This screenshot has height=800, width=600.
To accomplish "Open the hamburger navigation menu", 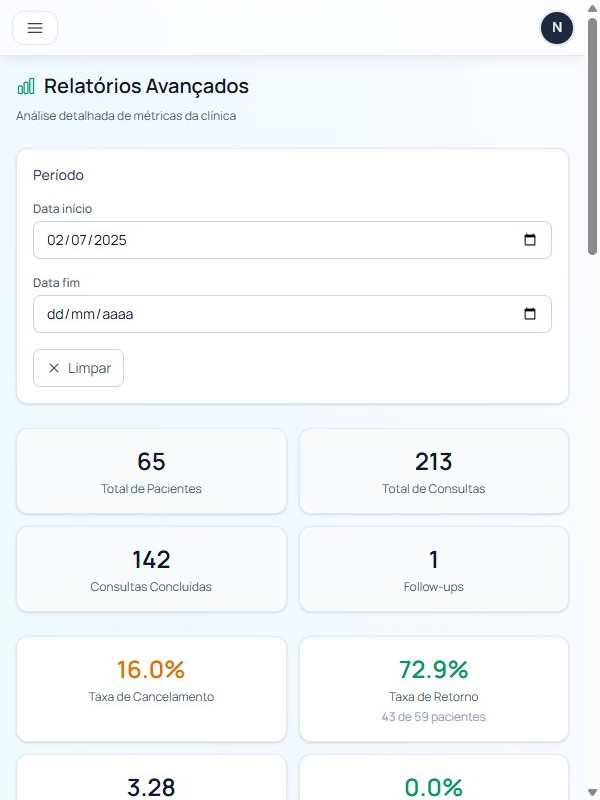I will pyautogui.click(x=35, y=28).
